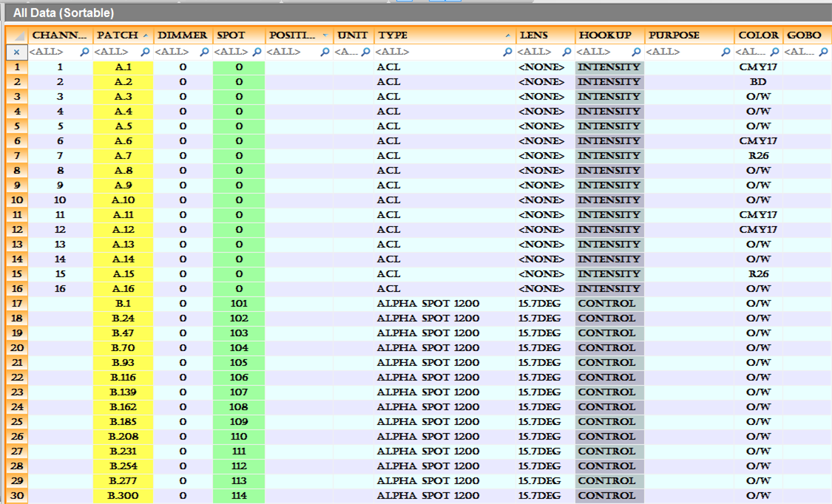Image resolution: width=832 pixels, height=504 pixels.
Task: Click search icon in Hookup filter
Action: (x=636, y=52)
